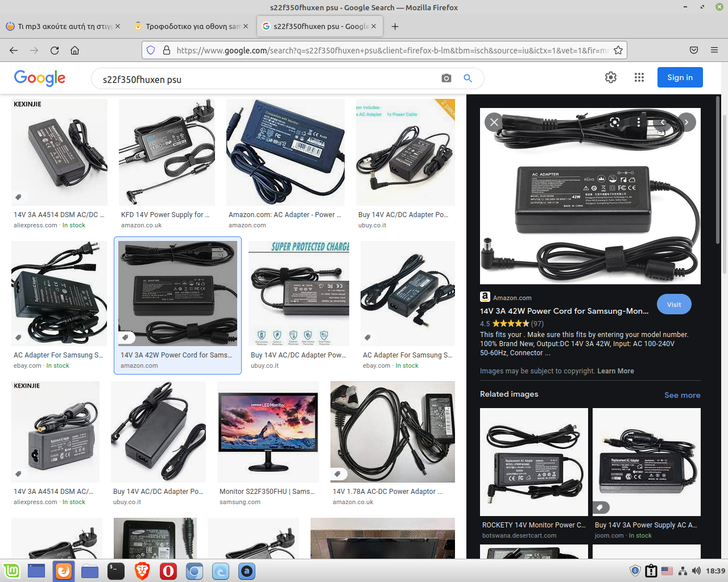Viewport: 728px width, 582px height.
Task: Close the 'Τροφοδοτικο για οθονη' tab
Action: click(246, 26)
